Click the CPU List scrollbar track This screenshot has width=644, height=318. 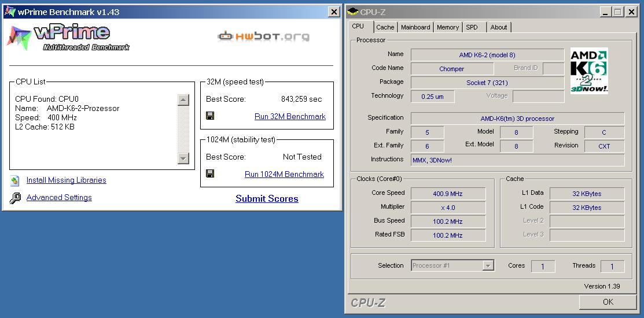(x=183, y=129)
